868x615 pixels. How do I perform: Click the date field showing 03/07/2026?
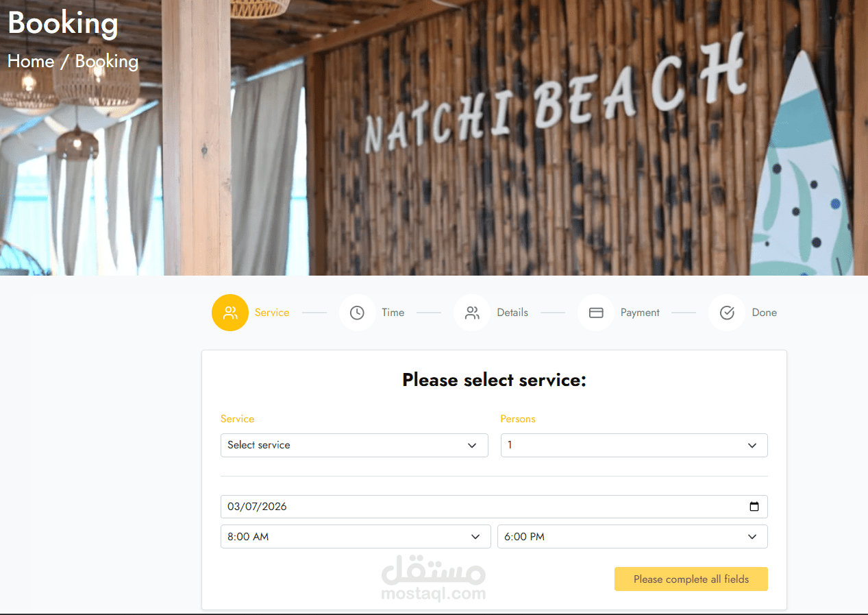click(x=494, y=507)
